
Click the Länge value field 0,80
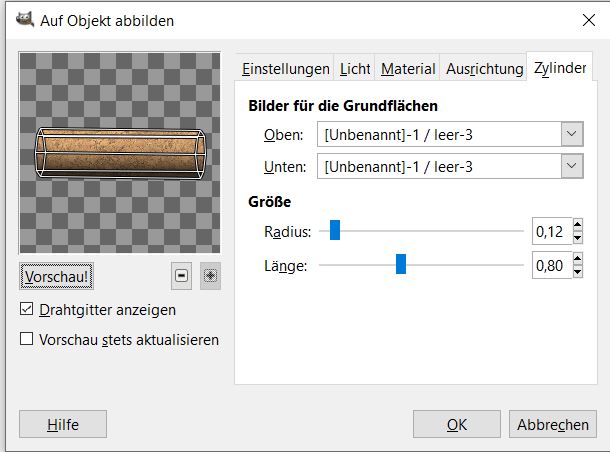pos(552,265)
